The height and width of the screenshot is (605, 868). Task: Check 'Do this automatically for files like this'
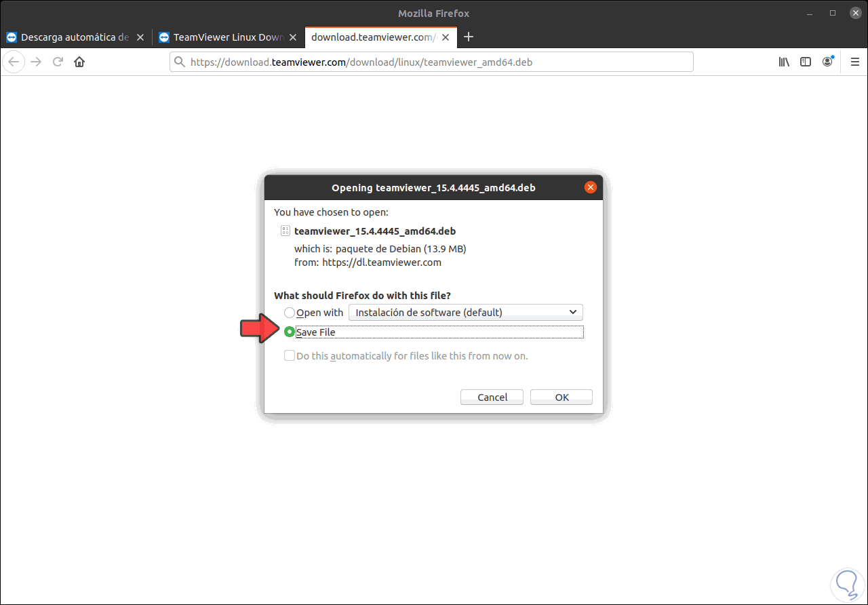290,355
